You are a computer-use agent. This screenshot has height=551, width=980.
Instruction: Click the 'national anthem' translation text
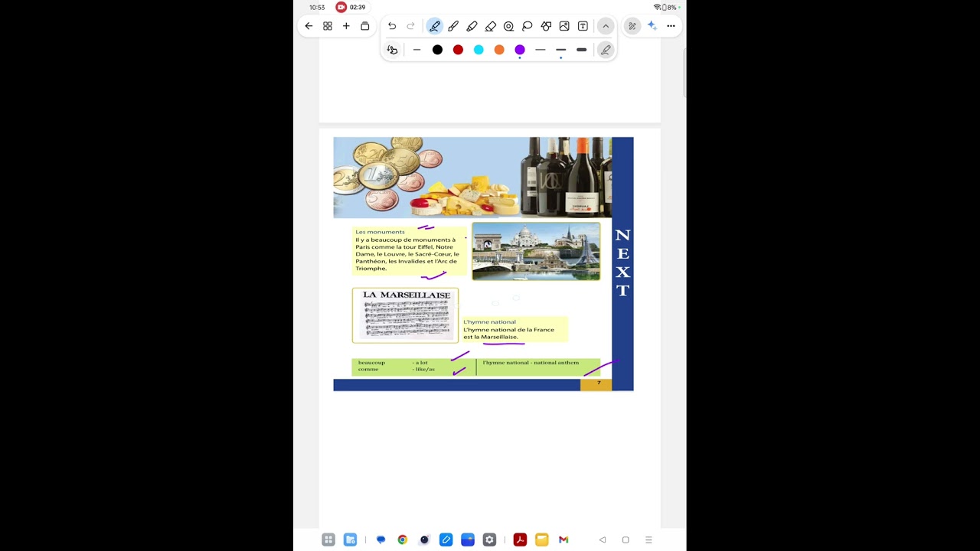[x=557, y=363]
